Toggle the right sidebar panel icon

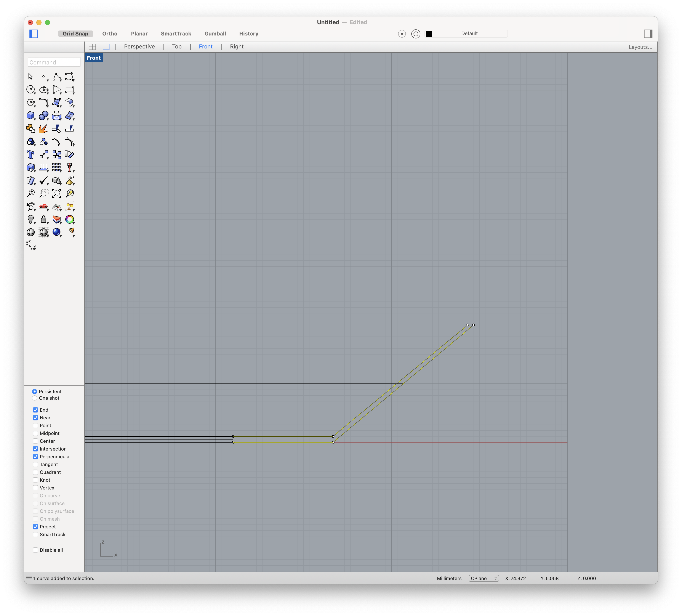point(648,34)
